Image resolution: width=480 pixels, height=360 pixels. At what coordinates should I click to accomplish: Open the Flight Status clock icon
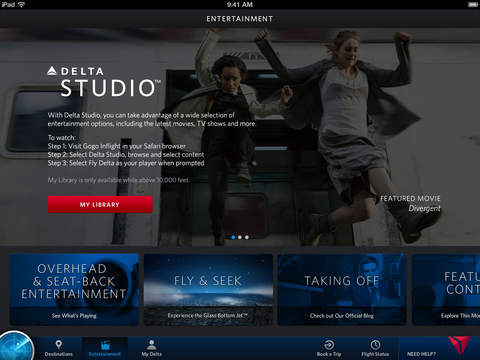tap(375, 344)
